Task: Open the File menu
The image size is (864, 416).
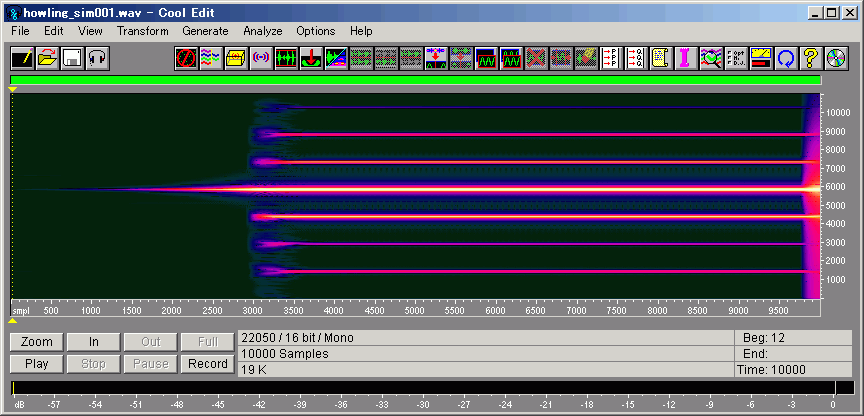Action: click(x=20, y=31)
